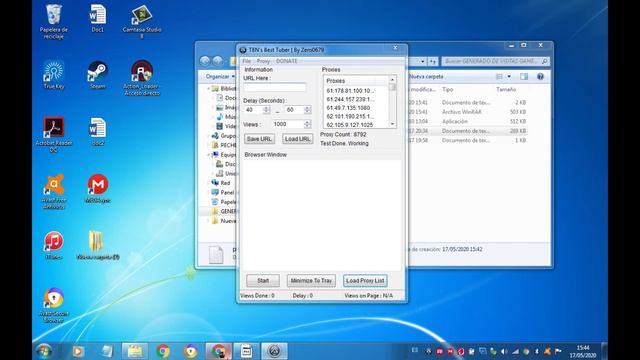The image size is (640, 360).
Task: Focus the Views field showing 1000
Action: [x=288, y=124]
